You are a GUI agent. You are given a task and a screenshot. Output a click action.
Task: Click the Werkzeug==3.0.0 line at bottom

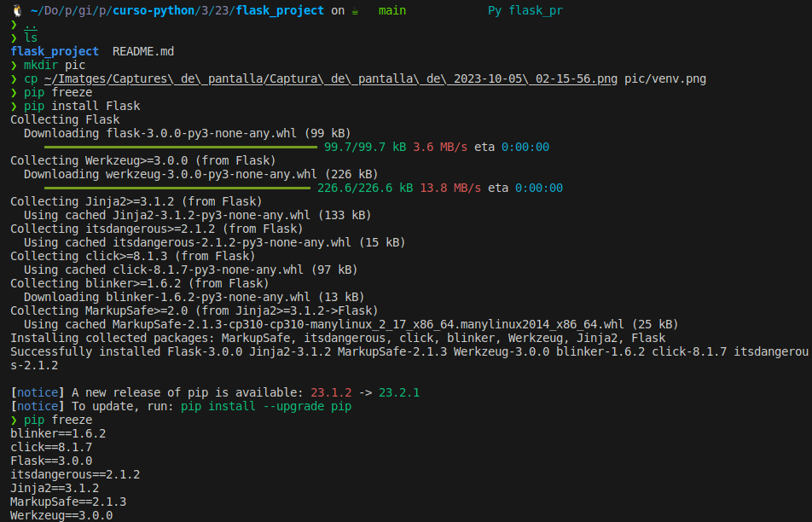(61, 515)
